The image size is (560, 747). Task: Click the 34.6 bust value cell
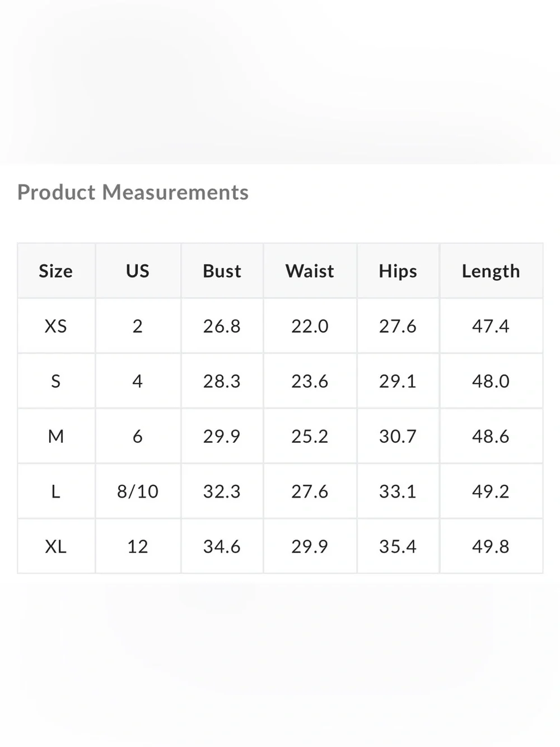pyautogui.click(x=222, y=546)
